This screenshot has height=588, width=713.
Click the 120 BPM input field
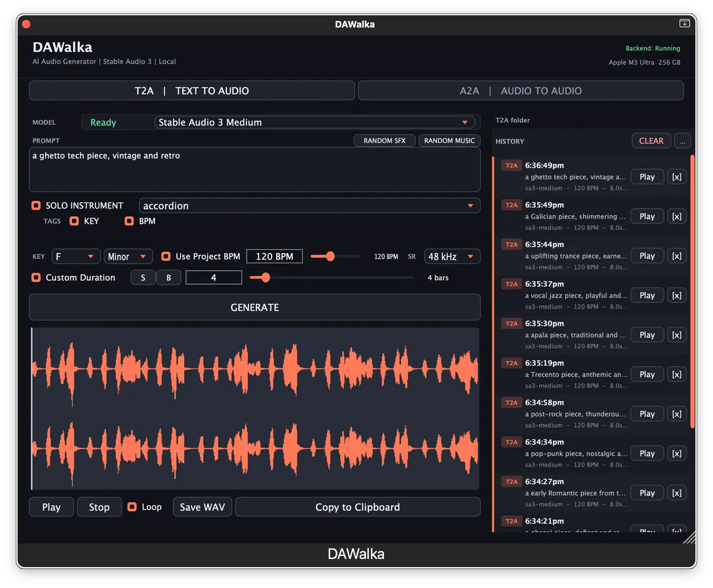tap(275, 257)
